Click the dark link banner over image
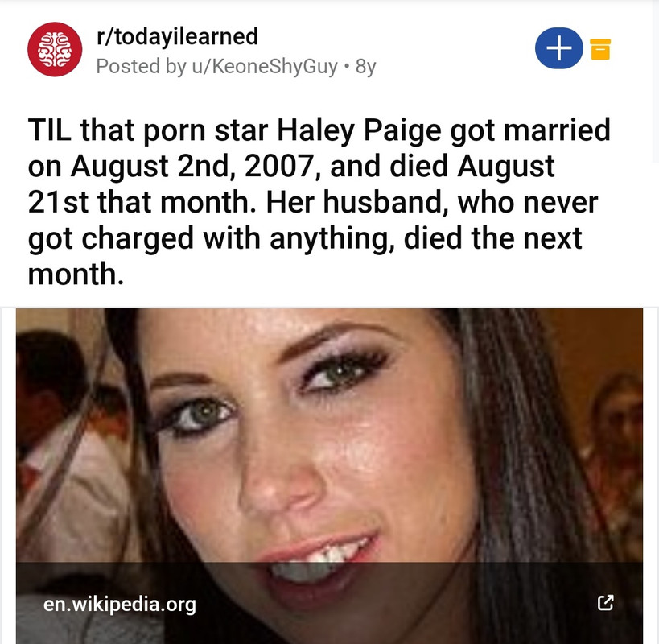The image size is (659, 644). [329, 603]
